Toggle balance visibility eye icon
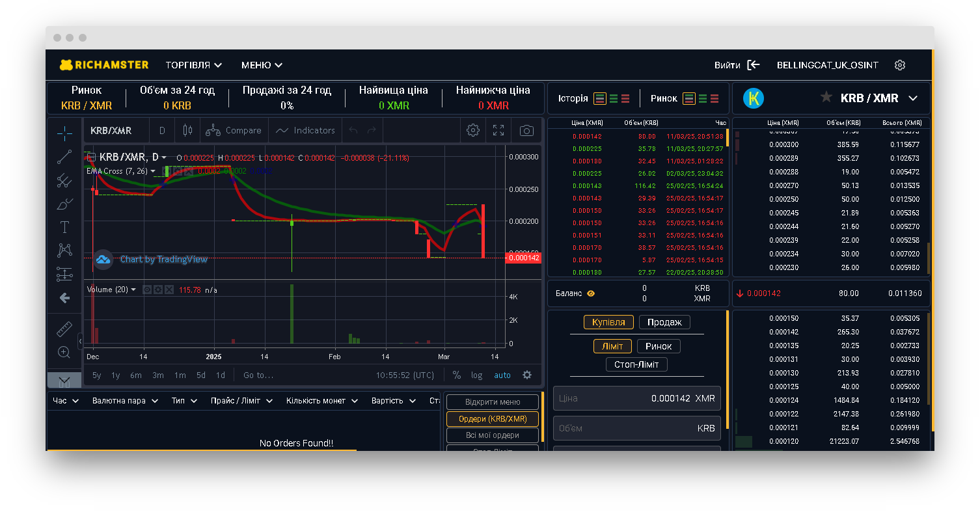The height and width of the screenshot is (516, 980). click(591, 293)
